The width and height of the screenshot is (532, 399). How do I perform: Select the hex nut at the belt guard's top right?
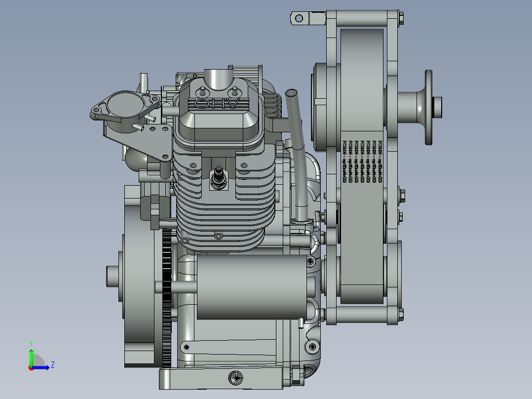pos(400,19)
